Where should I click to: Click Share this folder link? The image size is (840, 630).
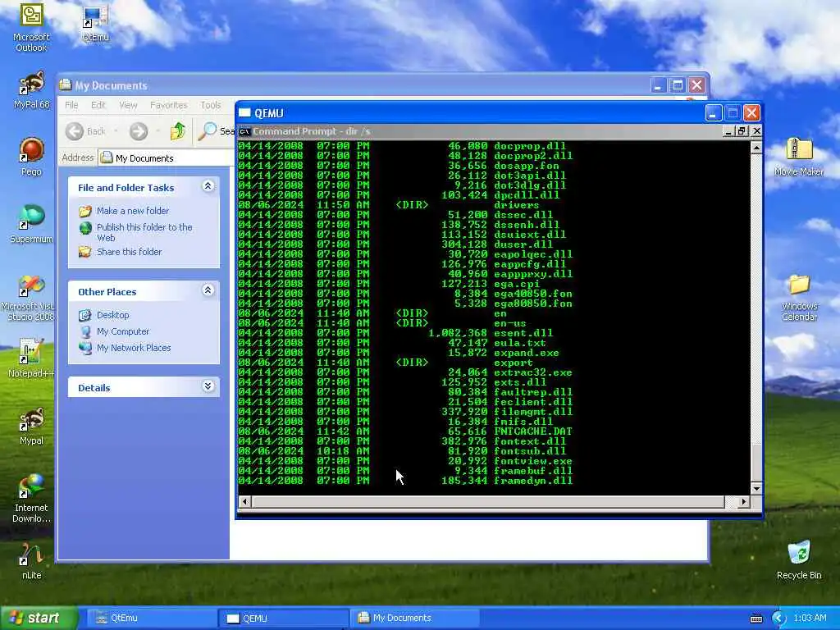(x=129, y=252)
